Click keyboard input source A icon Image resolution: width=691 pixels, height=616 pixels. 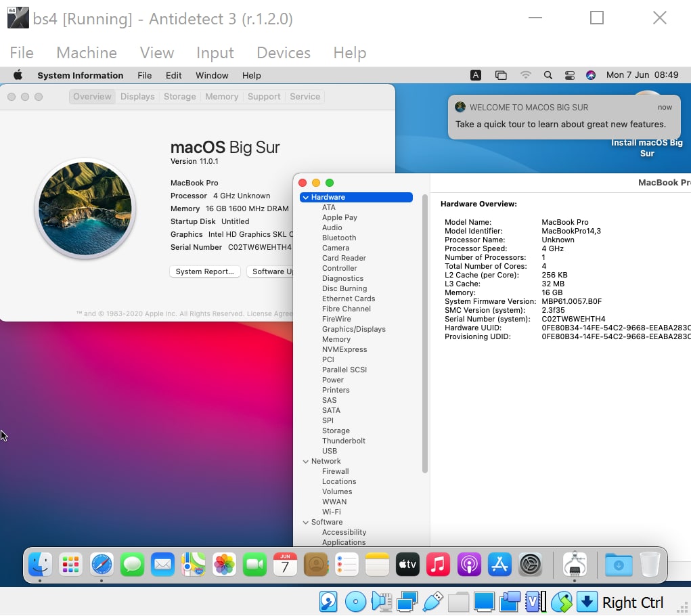[x=476, y=75]
